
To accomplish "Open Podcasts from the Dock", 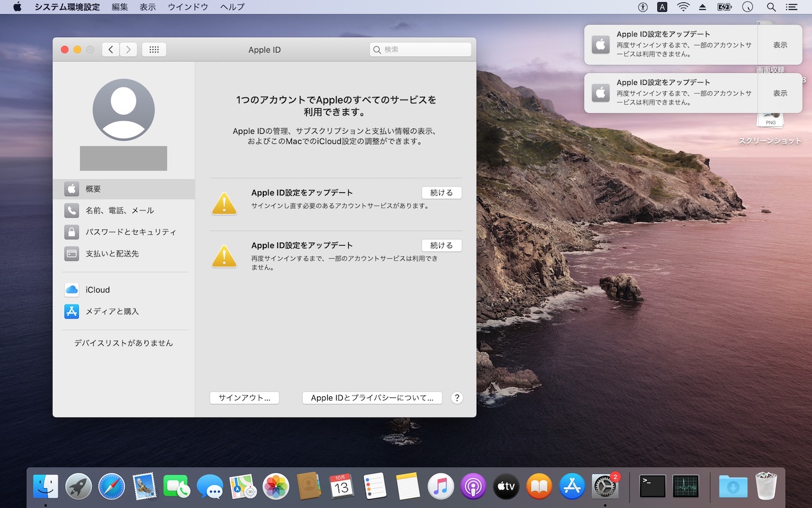I will [x=473, y=486].
